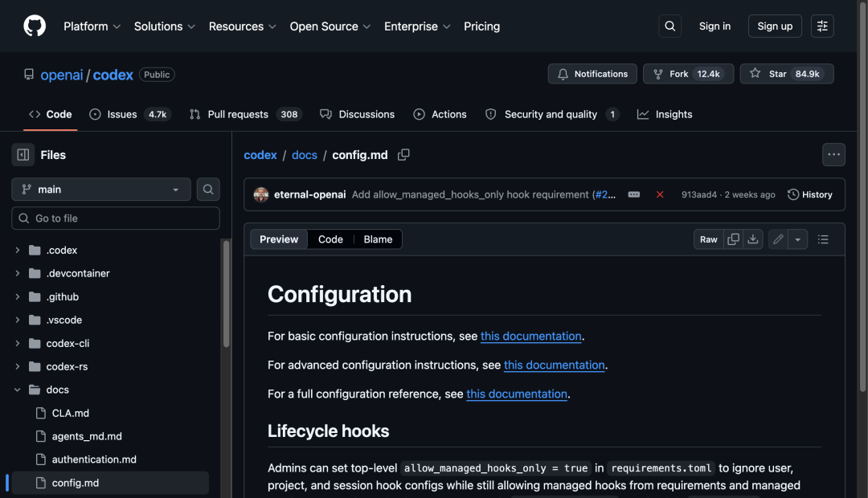The width and height of the screenshot is (868, 498).
Task: Open basic configuration this documentation link
Action: pos(531,336)
